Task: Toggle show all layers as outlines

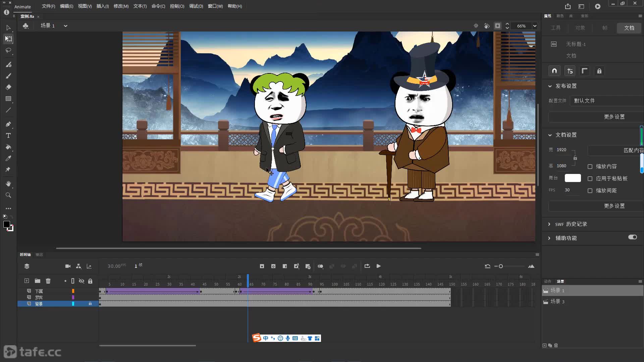Action: [x=73, y=281]
